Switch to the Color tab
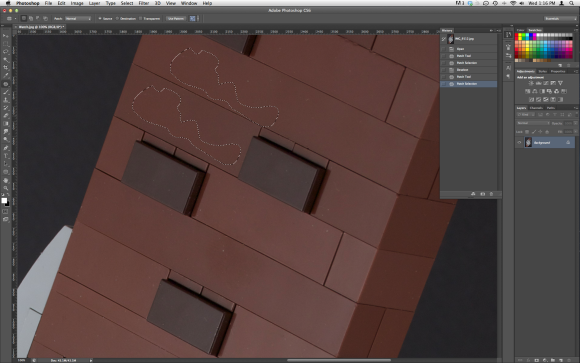The width and height of the screenshot is (580, 363). (x=520, y=30)
